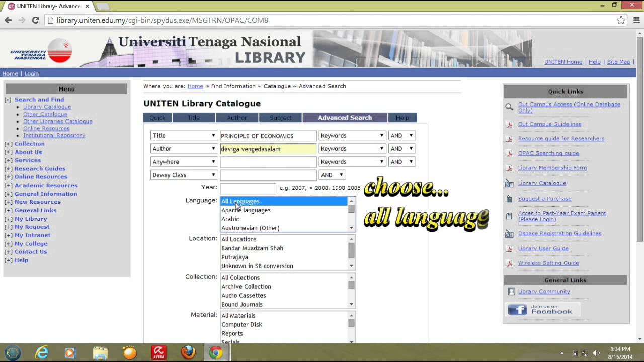The image size is (644, 362).
Task: Click the magnifier icon beside Out Campus Access
Action: pyautogui.click(x=509, y=107)
